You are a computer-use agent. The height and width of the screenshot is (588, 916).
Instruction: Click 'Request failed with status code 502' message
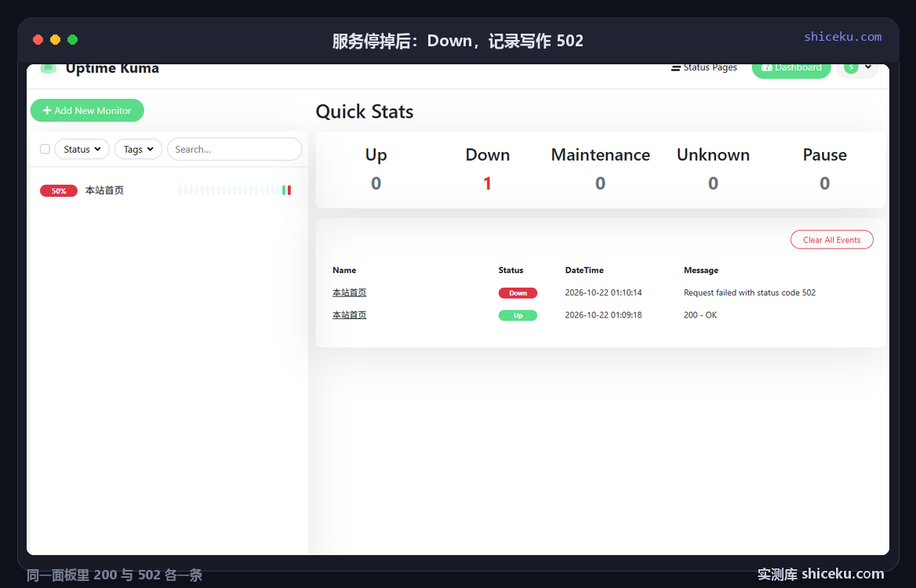[x=750, y=292]
